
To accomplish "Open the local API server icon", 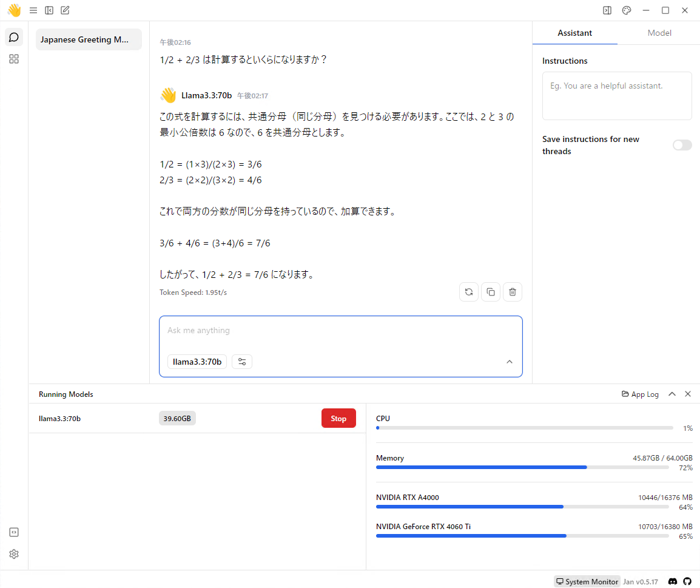I will tap(14, 532).
